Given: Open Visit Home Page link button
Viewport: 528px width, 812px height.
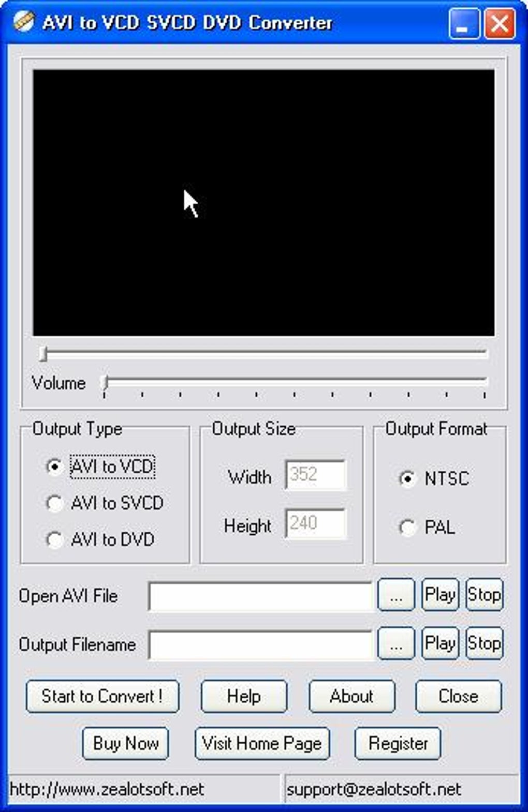Looking at the screenshot, I should (262, 744).
